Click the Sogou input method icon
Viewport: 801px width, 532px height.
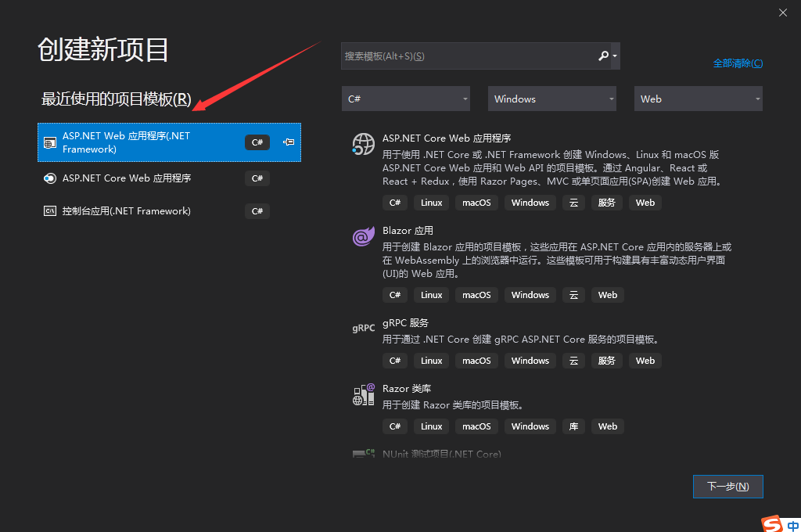click(x=771, y=524)
